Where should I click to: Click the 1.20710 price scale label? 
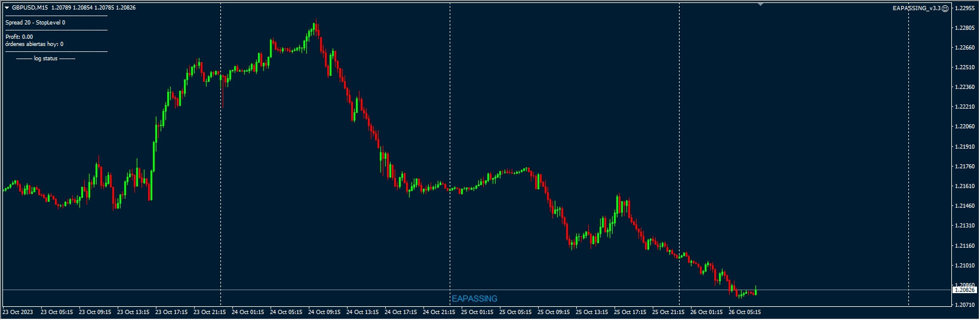pyautogui.click(x=966, y=304)
